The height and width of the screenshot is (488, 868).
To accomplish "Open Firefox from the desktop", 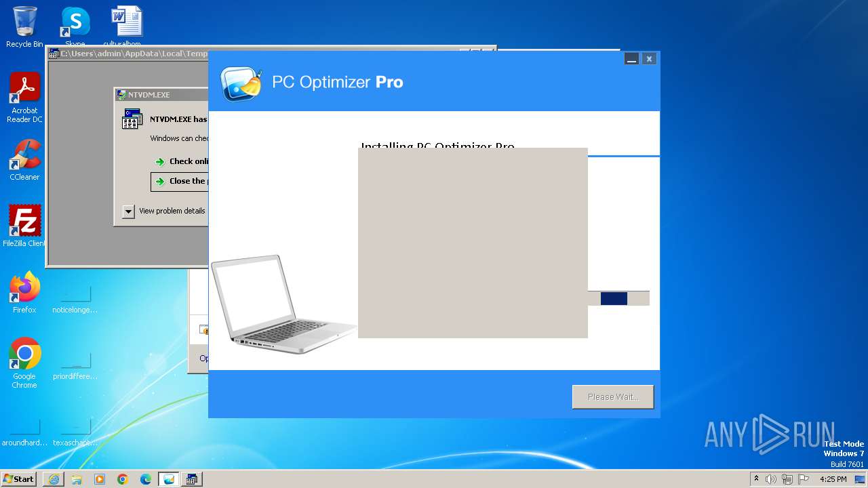I will pyautogui.click(x=24, y=293).
